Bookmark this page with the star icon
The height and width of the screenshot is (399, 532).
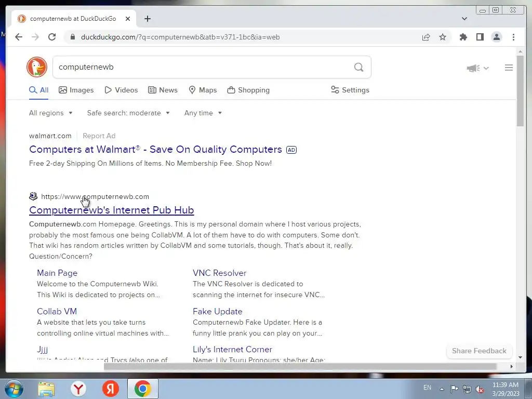point(443,37)
